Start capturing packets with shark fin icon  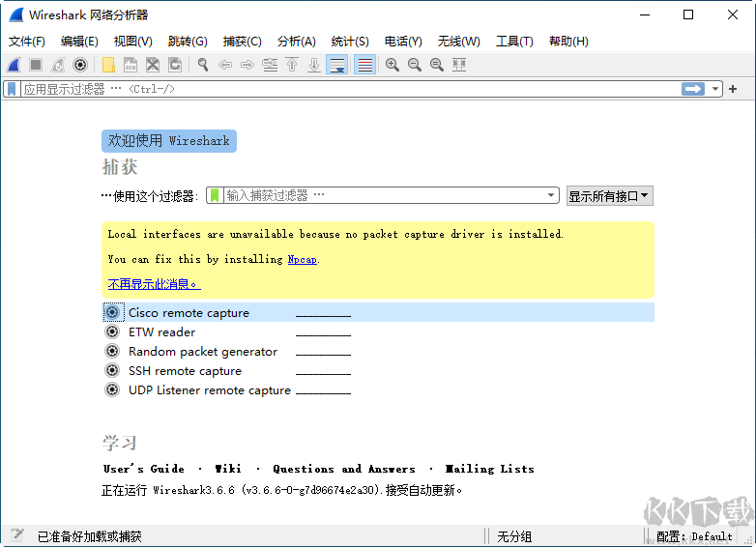coord(14,65)
